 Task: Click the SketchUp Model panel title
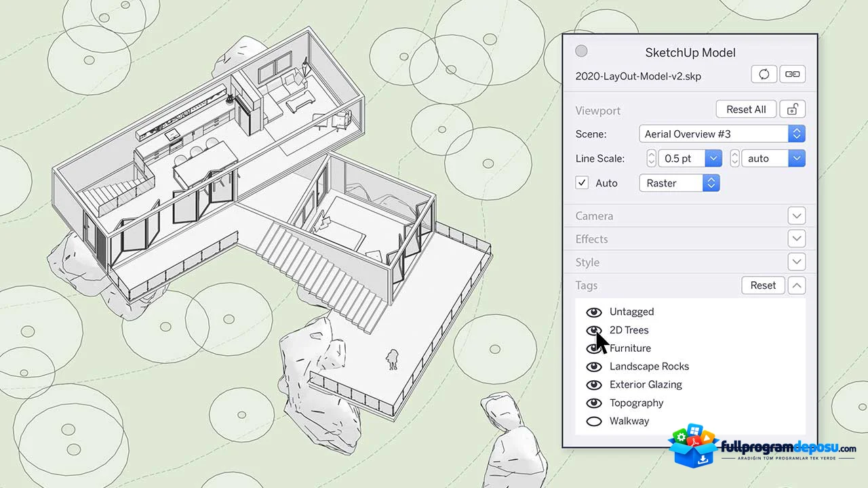click(690, 52)
